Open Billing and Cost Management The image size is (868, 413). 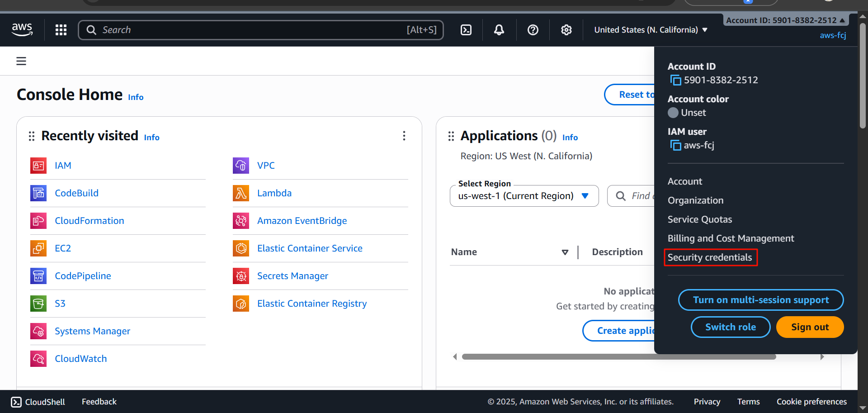(x=731, y=238)
